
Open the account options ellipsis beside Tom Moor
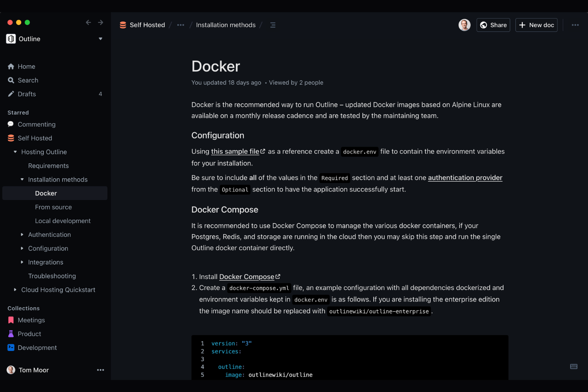(101, 370)
